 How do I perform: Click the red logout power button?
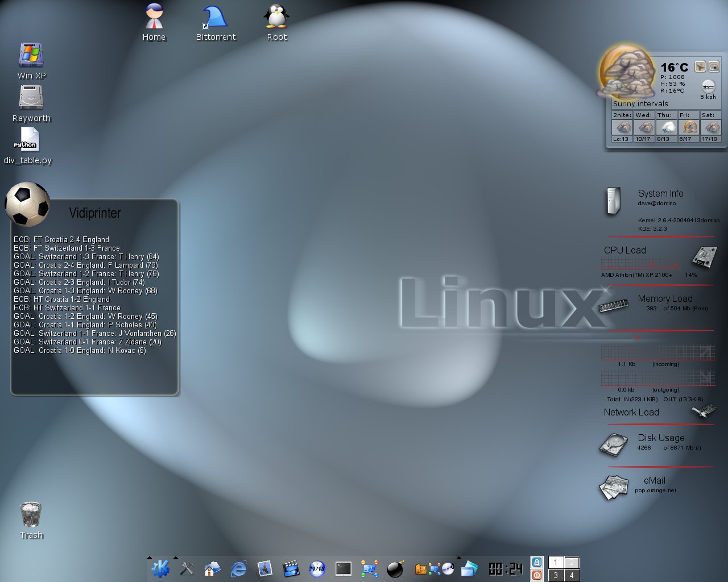[536, 575]
